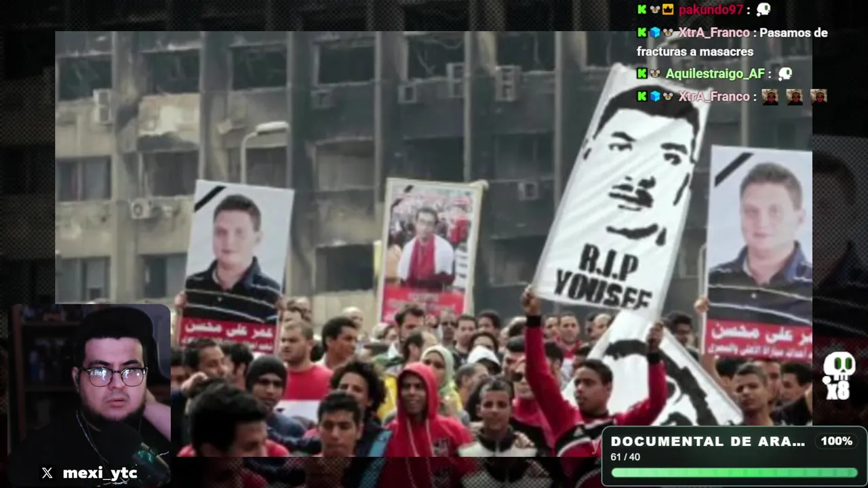Click the mouse badge on the face-emote message
The width and height of the screenshot is (868, 488).
pos(668,96)
